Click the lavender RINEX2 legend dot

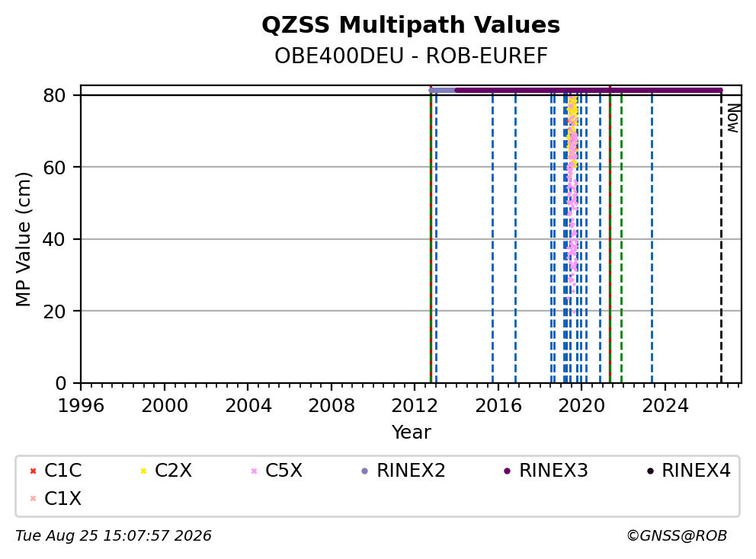click(364, 471)
